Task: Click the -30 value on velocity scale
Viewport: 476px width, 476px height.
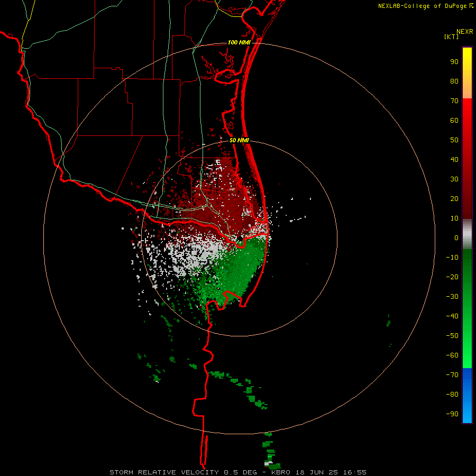Action: click(x=452, y=297)
